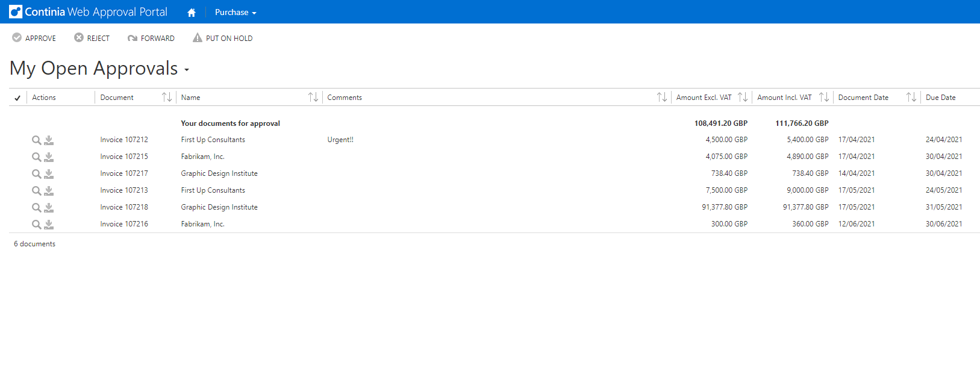
Task: Click the 111,766.20 GBP total
Action: (802, 123)
